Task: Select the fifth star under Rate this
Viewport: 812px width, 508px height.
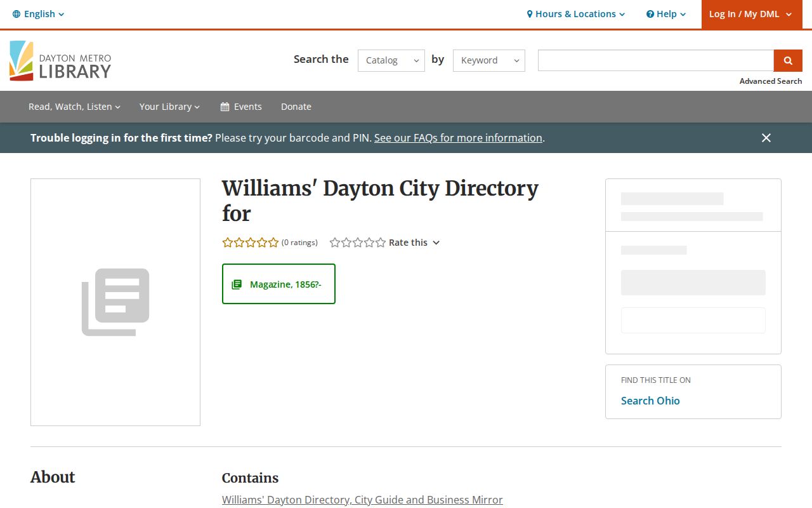Action: 381,243
